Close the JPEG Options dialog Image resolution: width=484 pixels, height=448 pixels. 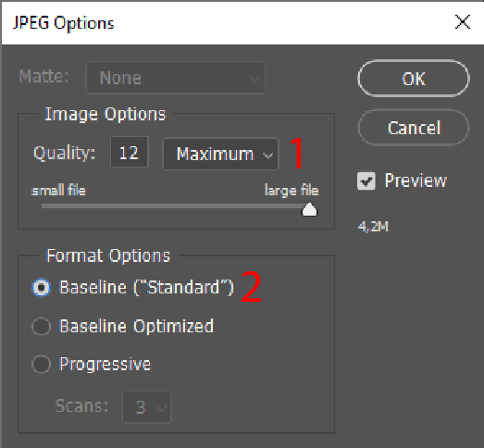point(463,22)
